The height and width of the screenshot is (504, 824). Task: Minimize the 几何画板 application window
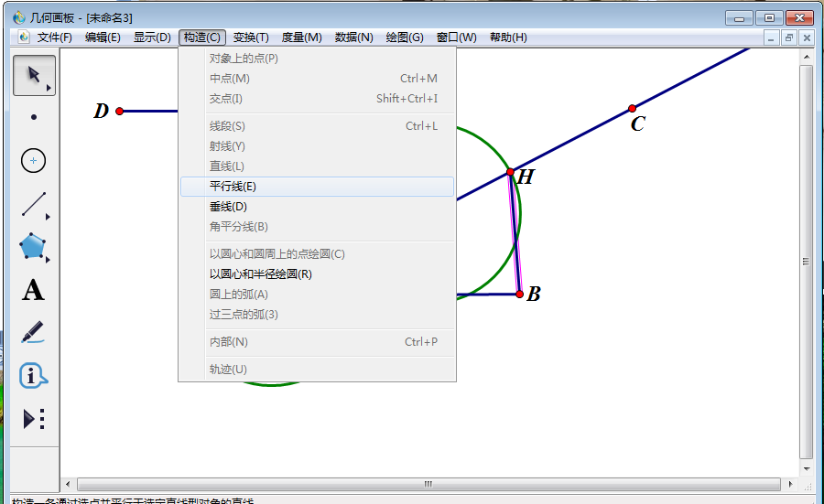point(740,18)
